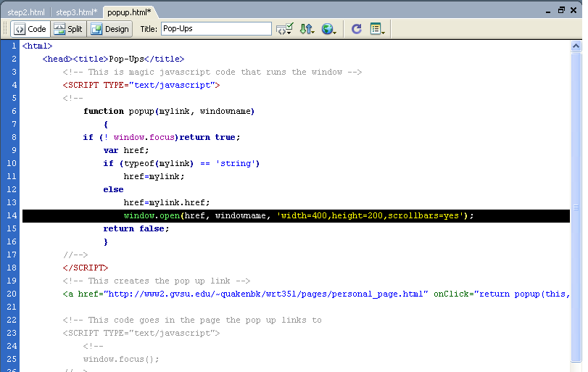Click the gvsu.edu URL on line 20
Image resolution: width=588 pixels, height=372 pixels.
tap(266, 294)
